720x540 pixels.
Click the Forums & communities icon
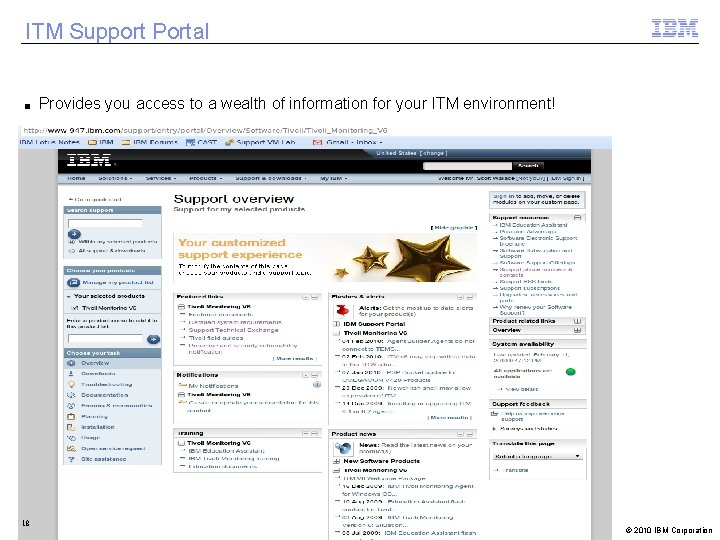point(71,406)
